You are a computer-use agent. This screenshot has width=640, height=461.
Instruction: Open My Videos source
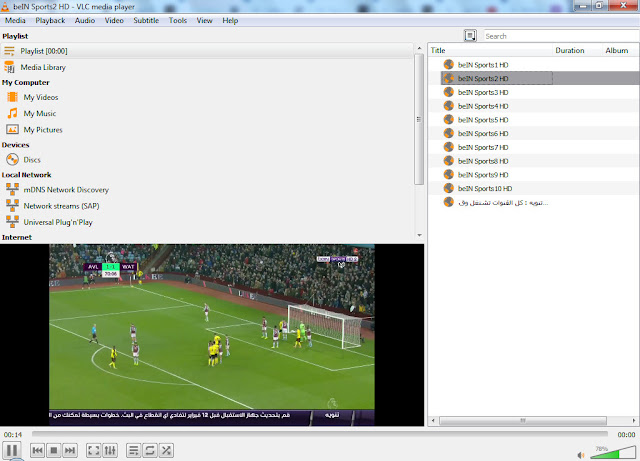click(x=40, y=97)
